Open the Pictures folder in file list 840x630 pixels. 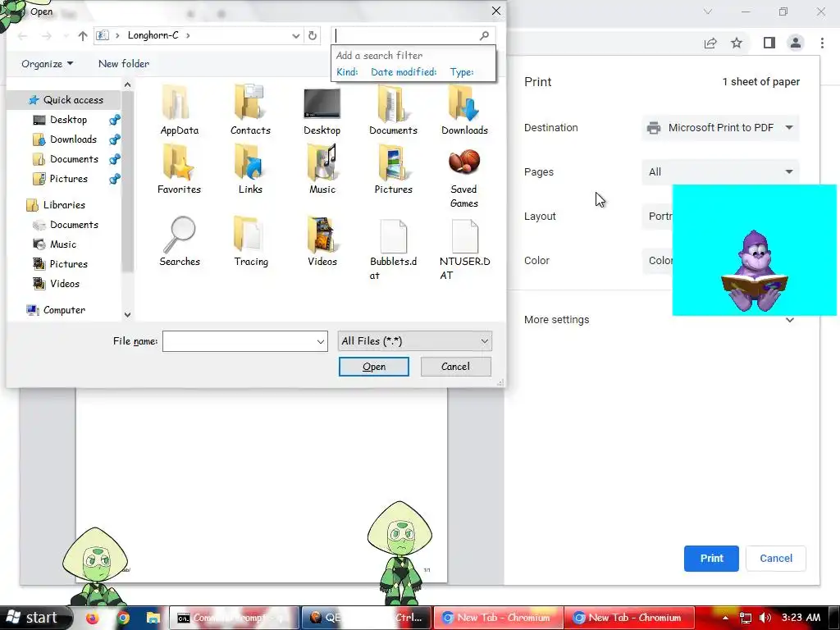point(393,169)
